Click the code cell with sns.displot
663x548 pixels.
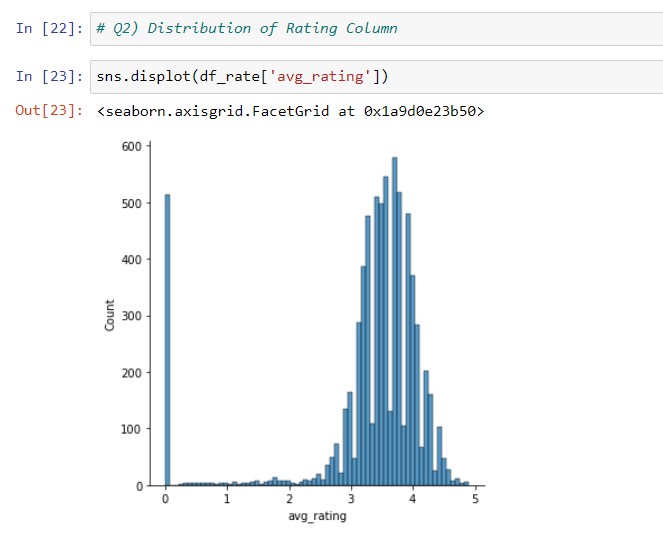click(x=376, y=77)
